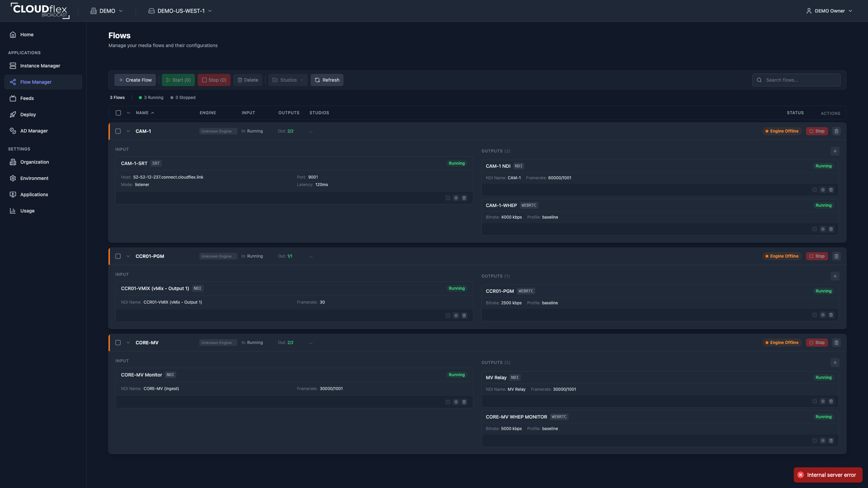
Task: Click the Start (0) button
Action: tap(178, 80)
